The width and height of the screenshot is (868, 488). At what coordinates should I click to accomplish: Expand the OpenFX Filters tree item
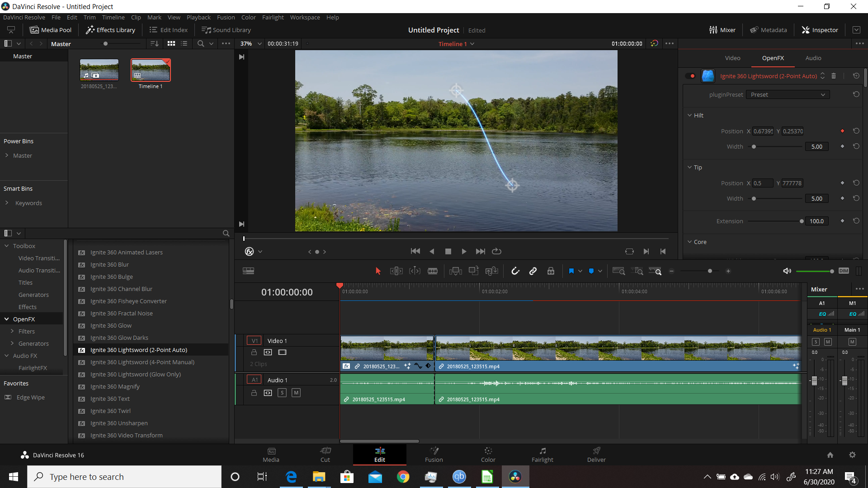[x=12, y=331]
